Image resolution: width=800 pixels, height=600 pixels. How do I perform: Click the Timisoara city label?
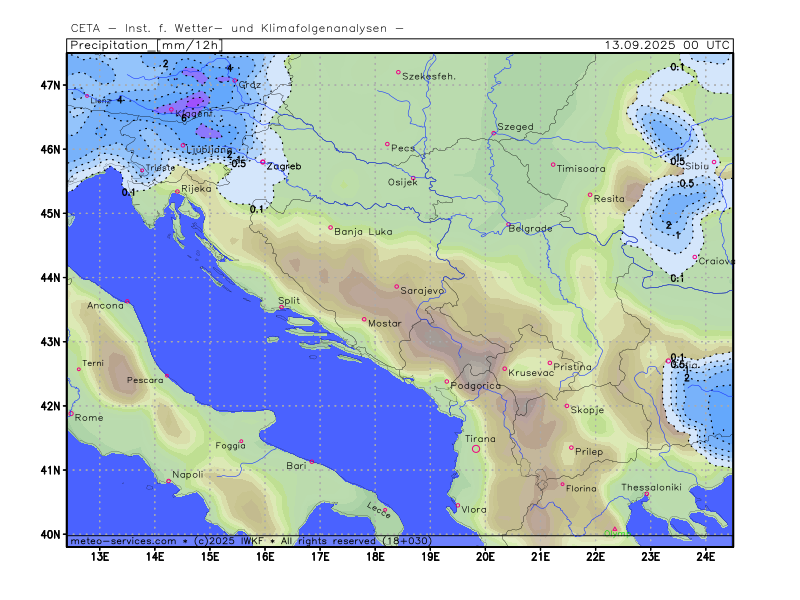(x=581, y=169)
